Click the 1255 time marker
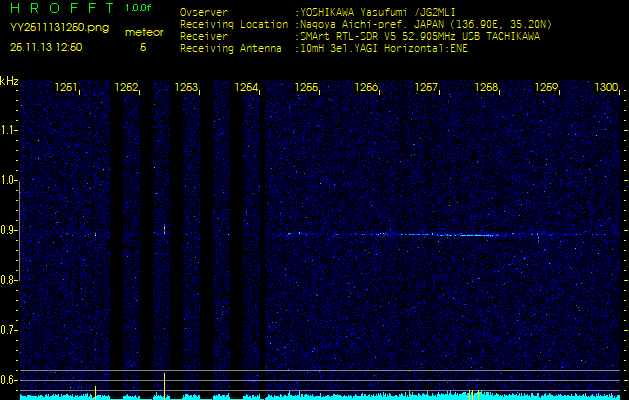 pos(306,88)
